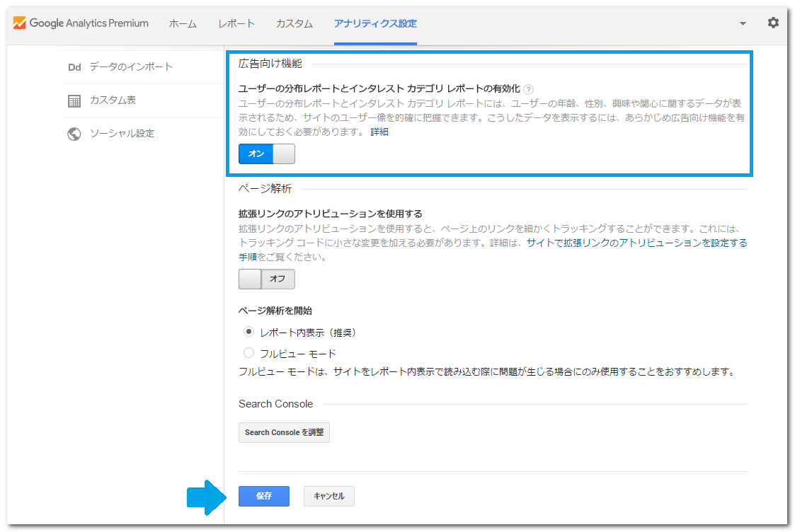Screen dimensions: 795x532
Task: Click the Google Analytics Premium logo
Action: pos(81,23)
